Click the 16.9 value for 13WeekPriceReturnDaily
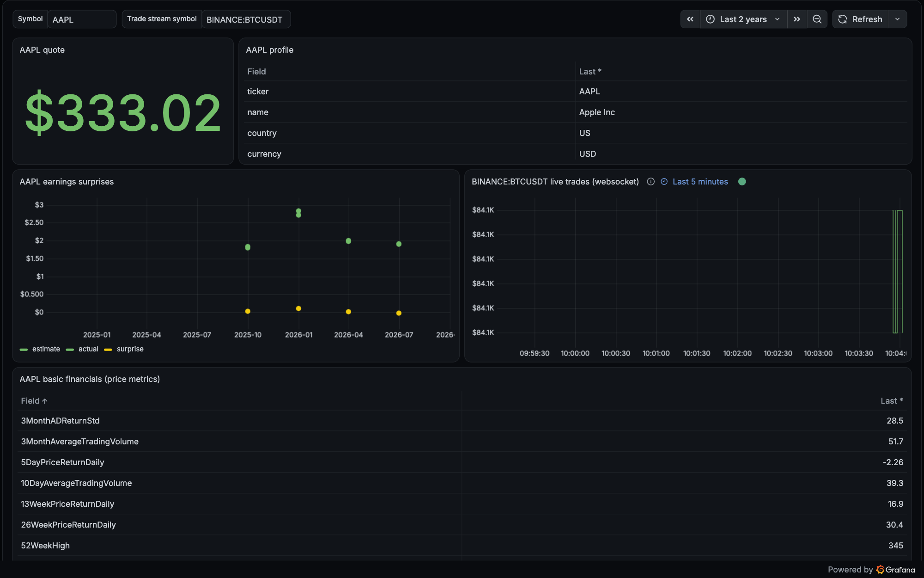 click(895, 504)
